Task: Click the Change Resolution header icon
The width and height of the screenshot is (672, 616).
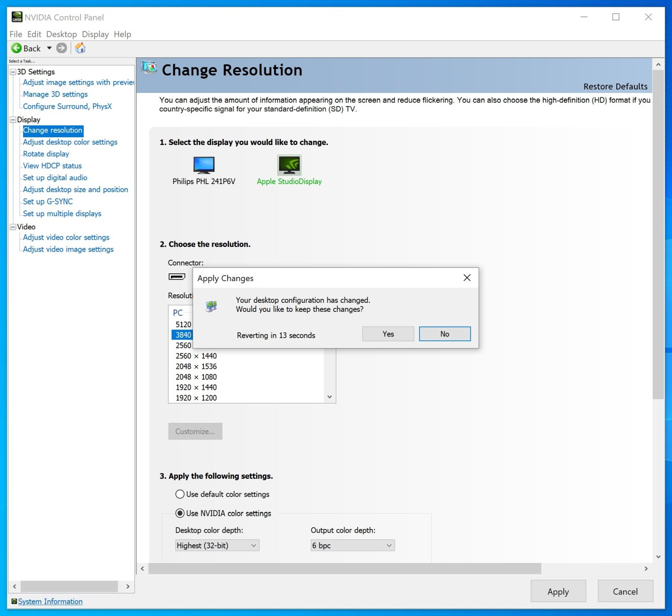Action: click(x=149, y=68)
